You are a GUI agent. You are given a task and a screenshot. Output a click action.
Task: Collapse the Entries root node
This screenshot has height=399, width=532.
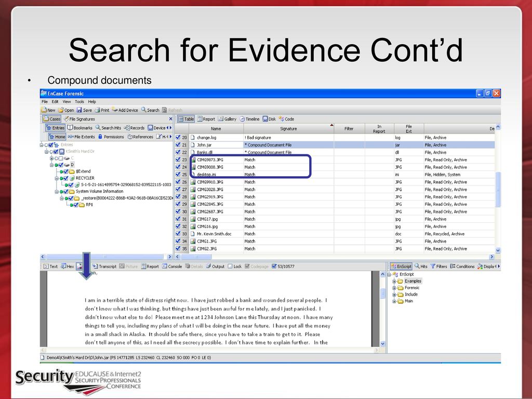coord(42,145)
